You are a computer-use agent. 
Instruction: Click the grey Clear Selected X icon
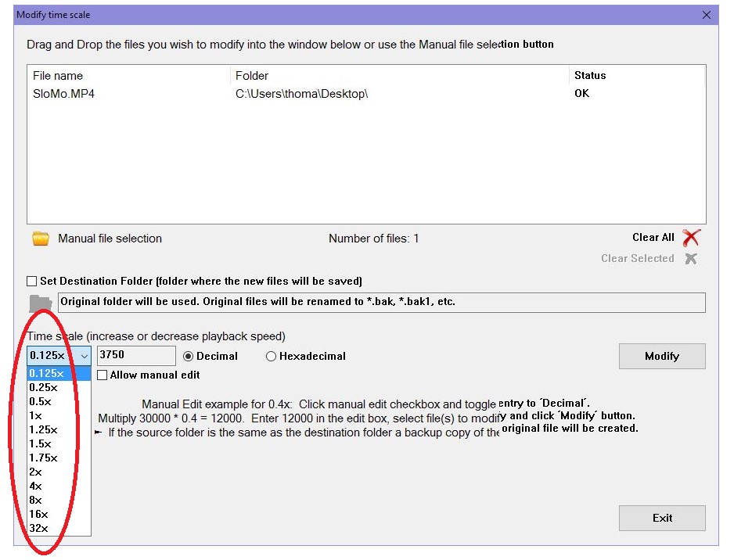[690, 259]
